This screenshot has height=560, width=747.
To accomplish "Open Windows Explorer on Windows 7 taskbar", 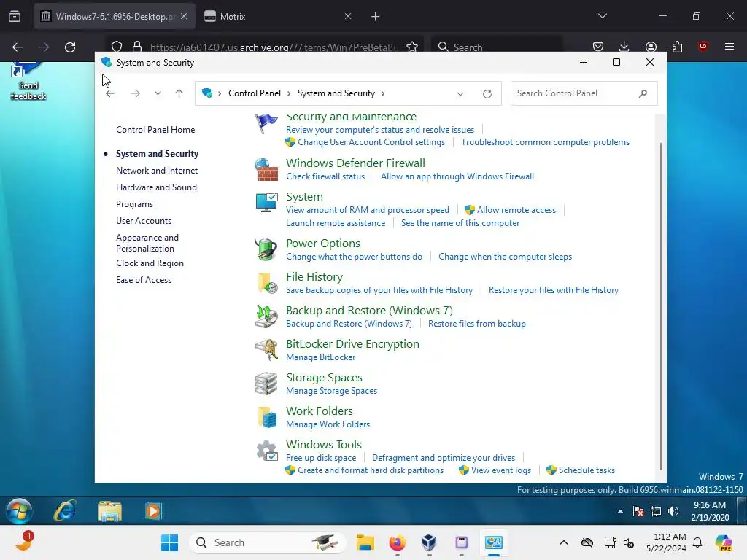I will click(x=110, y=511).
